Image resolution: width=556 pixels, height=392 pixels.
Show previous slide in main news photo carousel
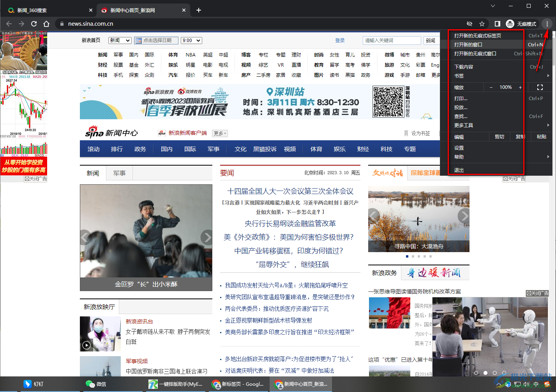(x=86, y=237)
